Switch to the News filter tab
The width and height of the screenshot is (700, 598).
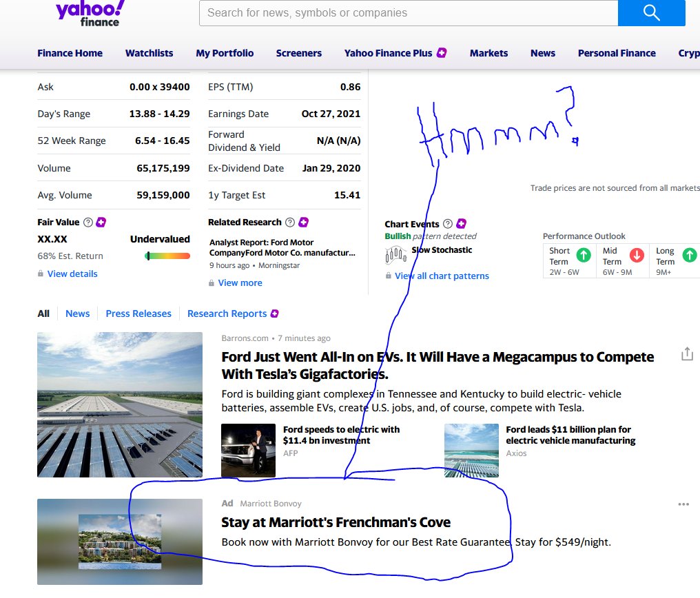[78, 313]
